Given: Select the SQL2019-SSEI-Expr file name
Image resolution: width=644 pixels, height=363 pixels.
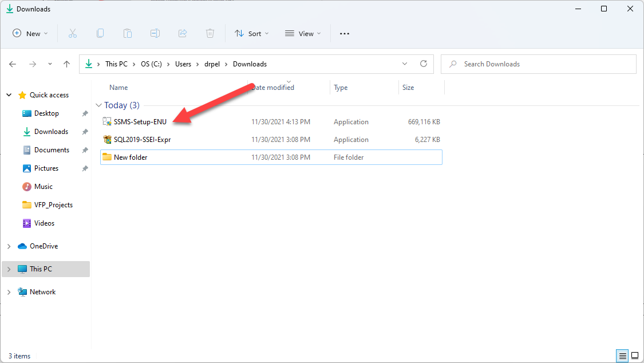Looking at the screenshot, I should tap(142, 140).
